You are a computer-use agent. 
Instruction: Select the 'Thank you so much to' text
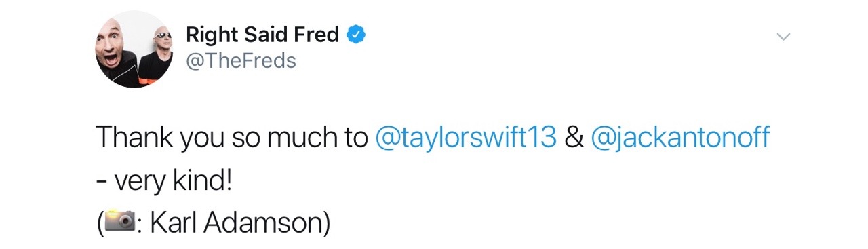[x=232, y=138]
